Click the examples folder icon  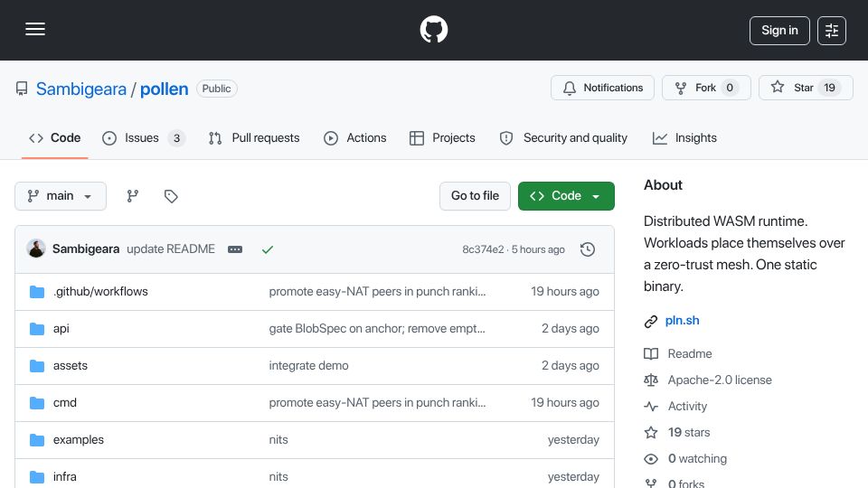[37, 440]
